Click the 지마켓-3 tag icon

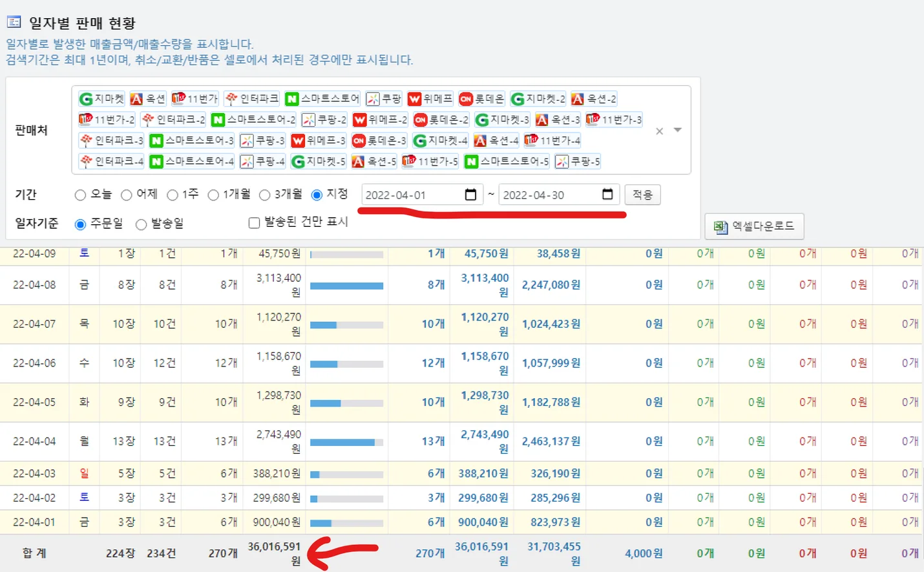click(x=481, y=120)
